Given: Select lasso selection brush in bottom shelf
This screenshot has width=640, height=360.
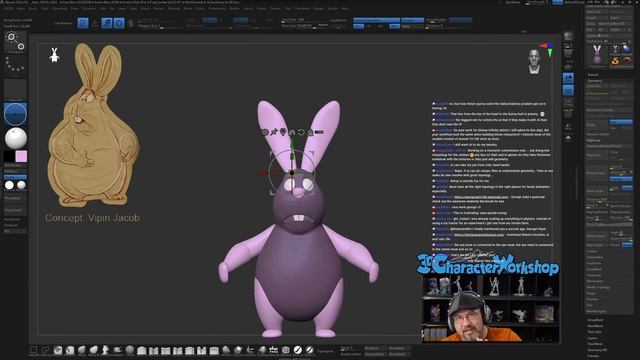Looking at the screenshot, I should pyautogui.click(x=46, y=350).
